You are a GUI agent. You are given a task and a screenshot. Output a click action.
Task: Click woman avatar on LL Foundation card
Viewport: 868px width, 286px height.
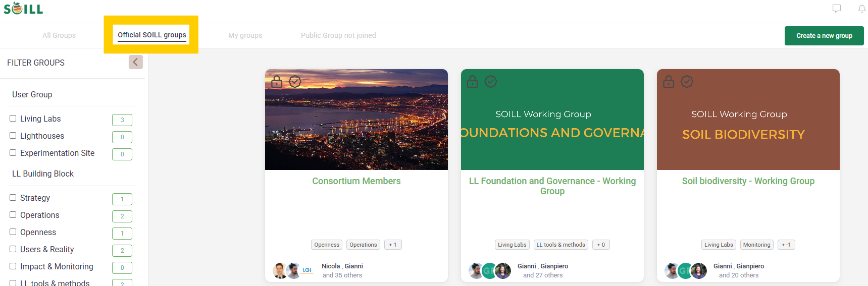pos(503,271)
